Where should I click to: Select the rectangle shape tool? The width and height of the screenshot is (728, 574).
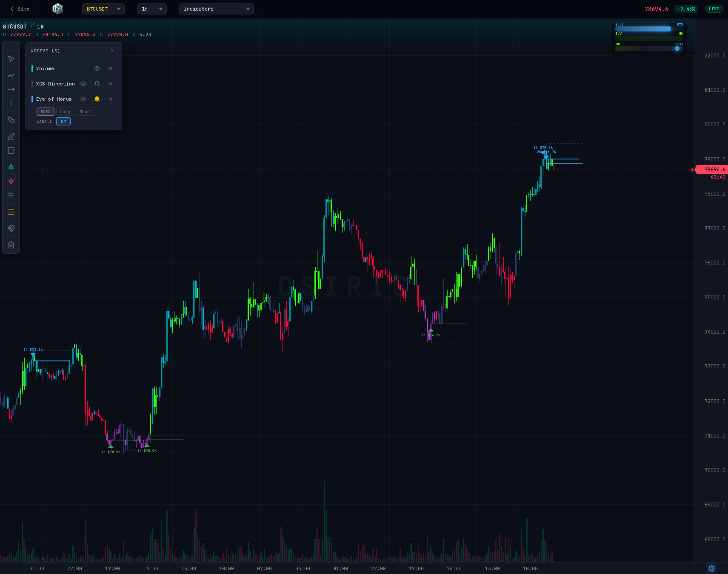click(11, 151)
